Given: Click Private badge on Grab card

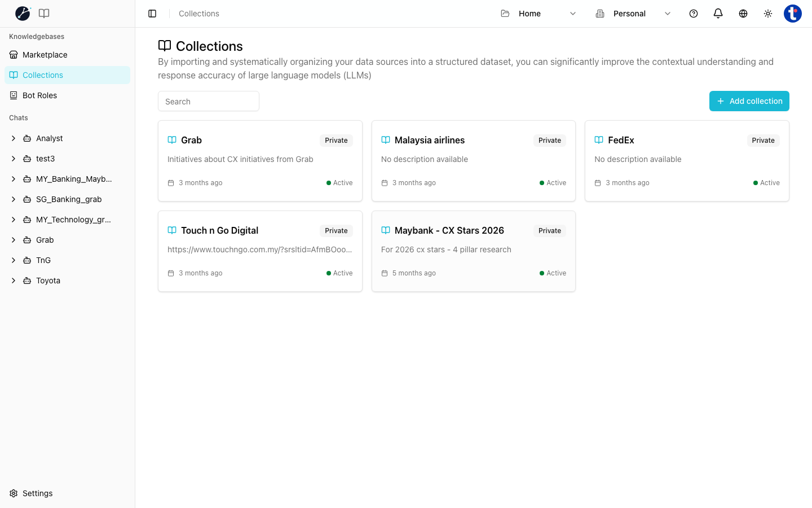Looking at the screenshot, I should click(x=336, y=141).
